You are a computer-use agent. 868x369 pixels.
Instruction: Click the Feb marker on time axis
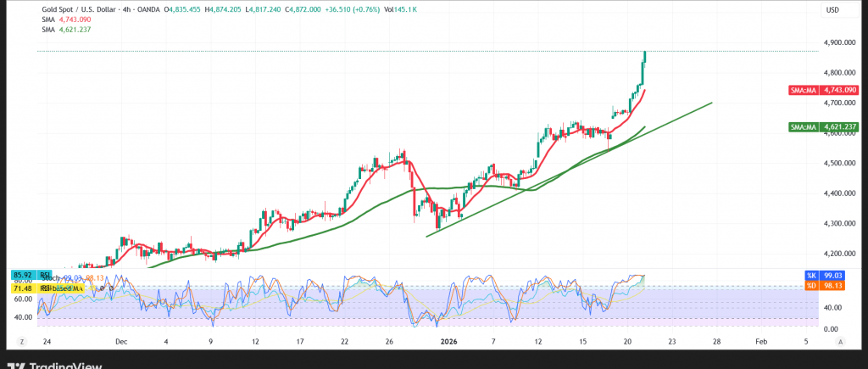coord(760,341)
